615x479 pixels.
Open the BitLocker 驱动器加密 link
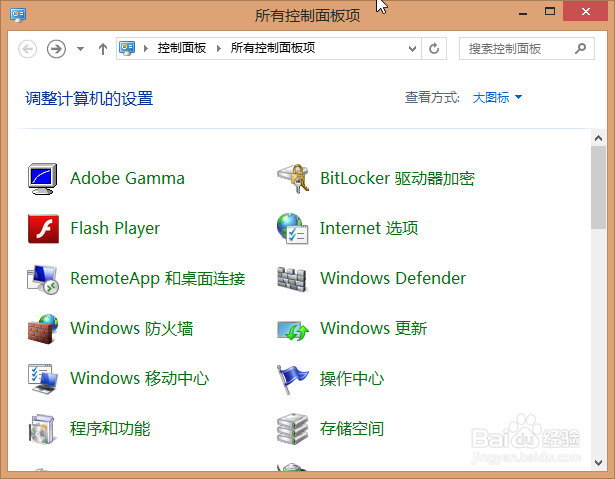tap(397, 178)
